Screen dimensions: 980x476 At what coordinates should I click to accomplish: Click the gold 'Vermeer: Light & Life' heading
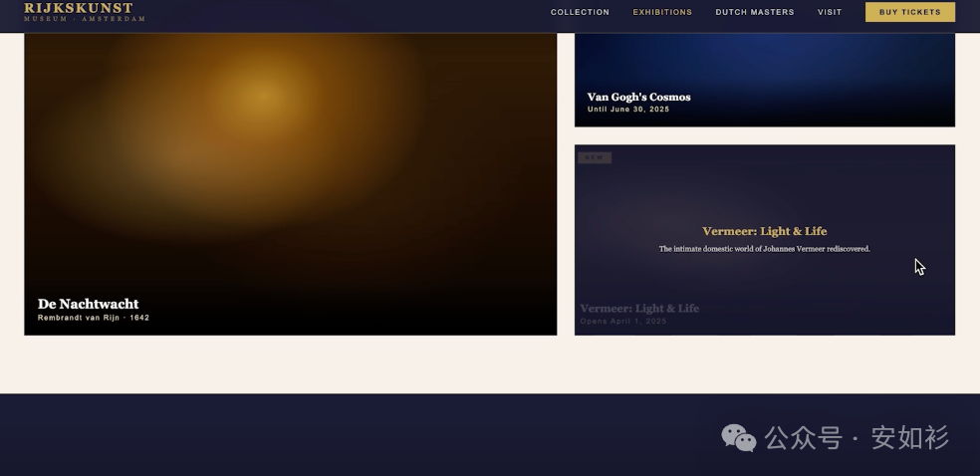tap(764, 231)
